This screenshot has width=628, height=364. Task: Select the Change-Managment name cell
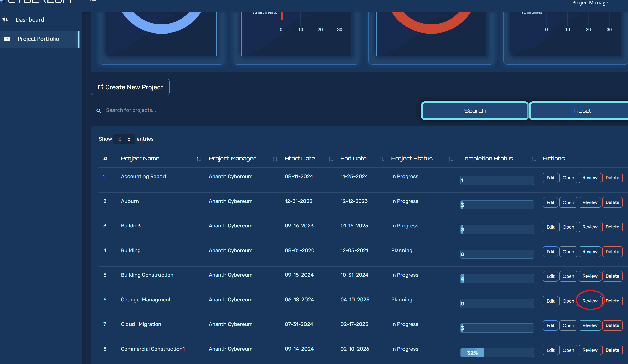click(146, 300)
